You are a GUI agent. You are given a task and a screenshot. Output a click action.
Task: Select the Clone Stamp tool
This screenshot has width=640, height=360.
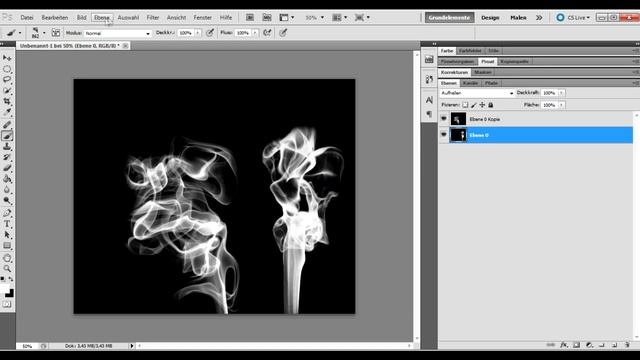[x=7, y=147]
